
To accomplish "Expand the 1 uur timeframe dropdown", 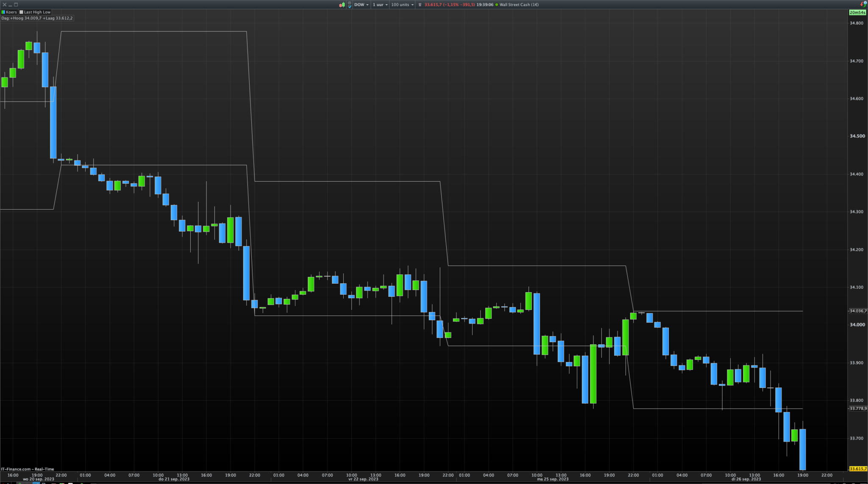I will [x=380, y=5].
